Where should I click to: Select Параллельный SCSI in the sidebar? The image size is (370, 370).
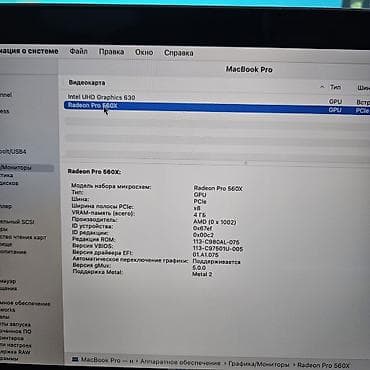(17, 222)
